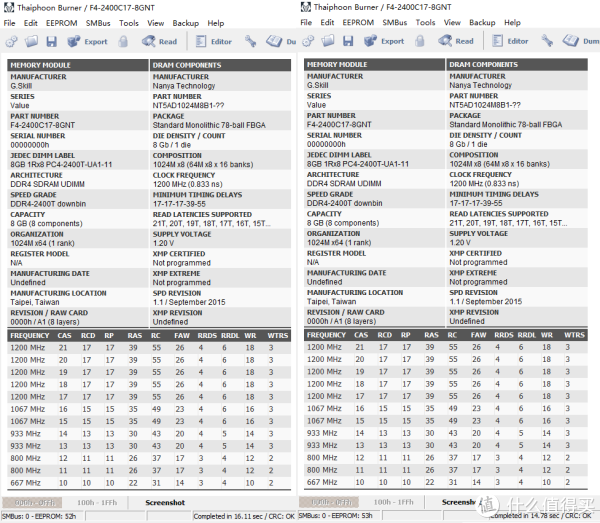The image size is (600, 523).
Task: Click the CAS column header in right table
Action: pos(361,335)
